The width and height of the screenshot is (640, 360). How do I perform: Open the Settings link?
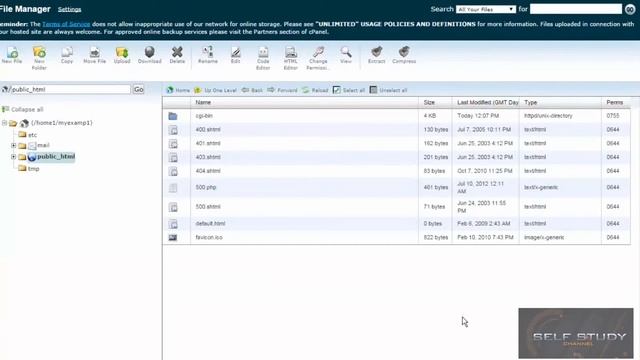[69, 9]
